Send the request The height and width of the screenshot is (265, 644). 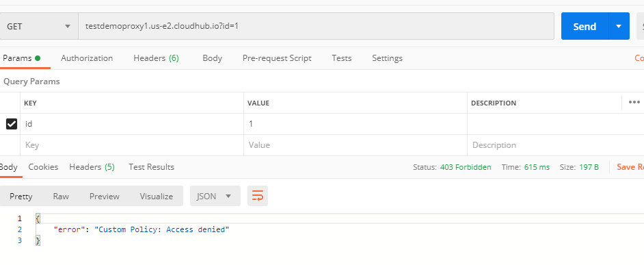585,26
